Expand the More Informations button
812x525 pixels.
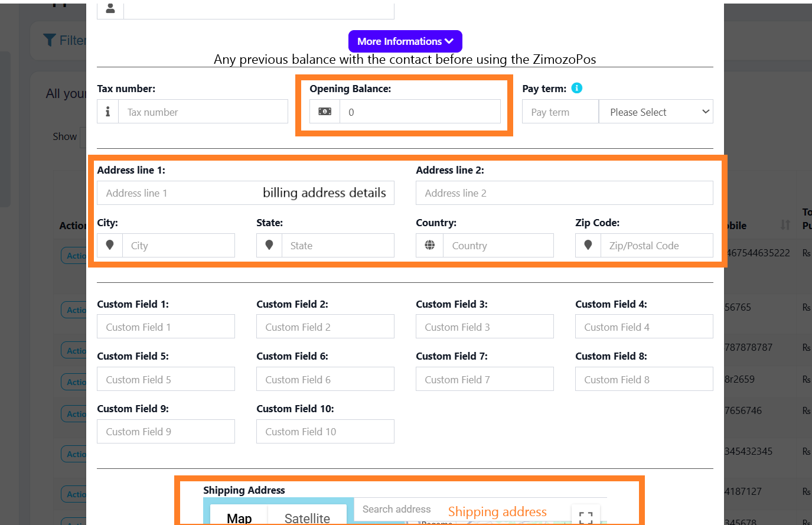[405, 41]
